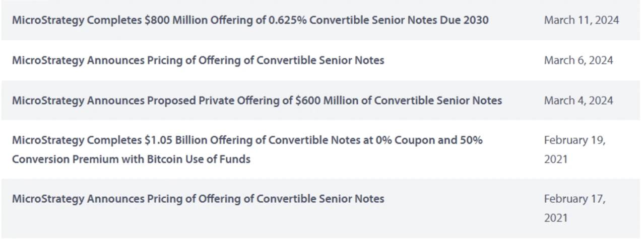Open the February 17, 2021 pricing announcement headline
644x239 pixels.
(x=198, y=199)
